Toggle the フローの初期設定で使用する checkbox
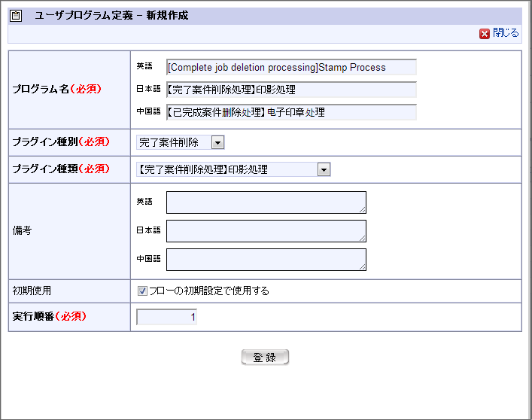This screenshot has height=420, width=532. pos(142,291)
